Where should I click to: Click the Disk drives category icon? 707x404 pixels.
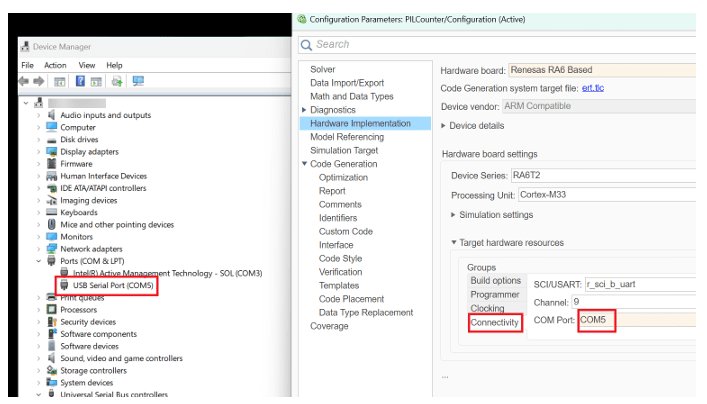[52, 139]
